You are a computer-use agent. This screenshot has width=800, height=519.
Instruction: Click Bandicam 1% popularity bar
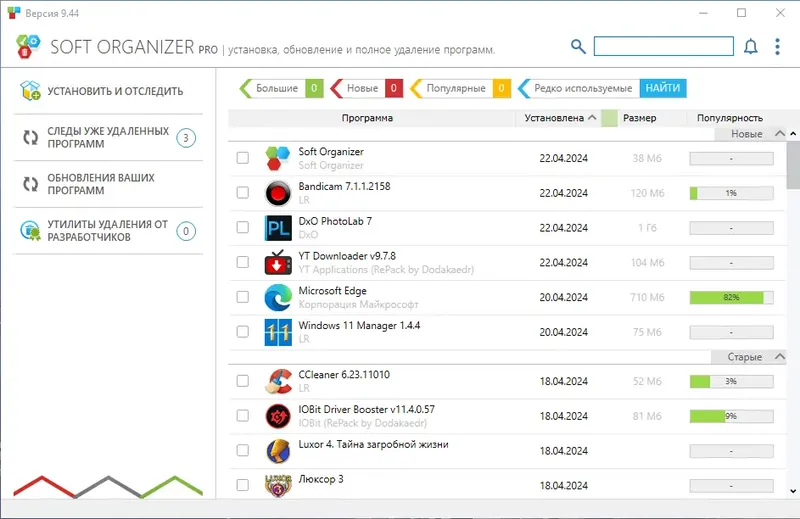(x=731, y=193)
